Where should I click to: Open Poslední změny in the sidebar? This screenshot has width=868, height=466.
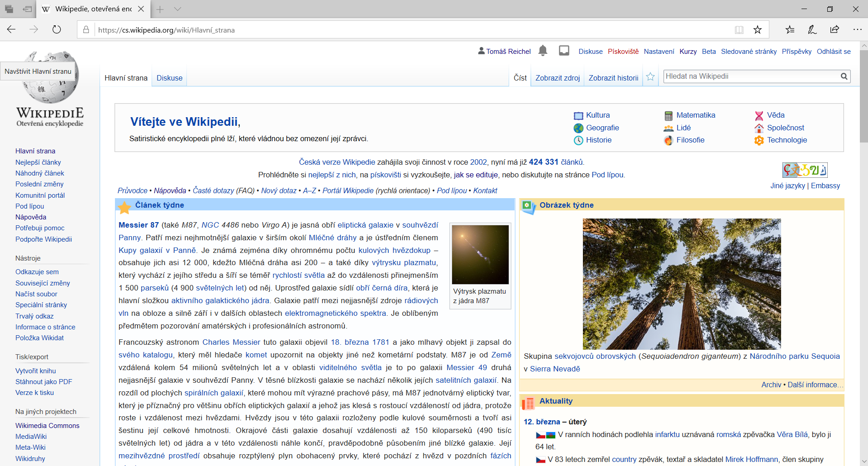click(x=39, y=184)
